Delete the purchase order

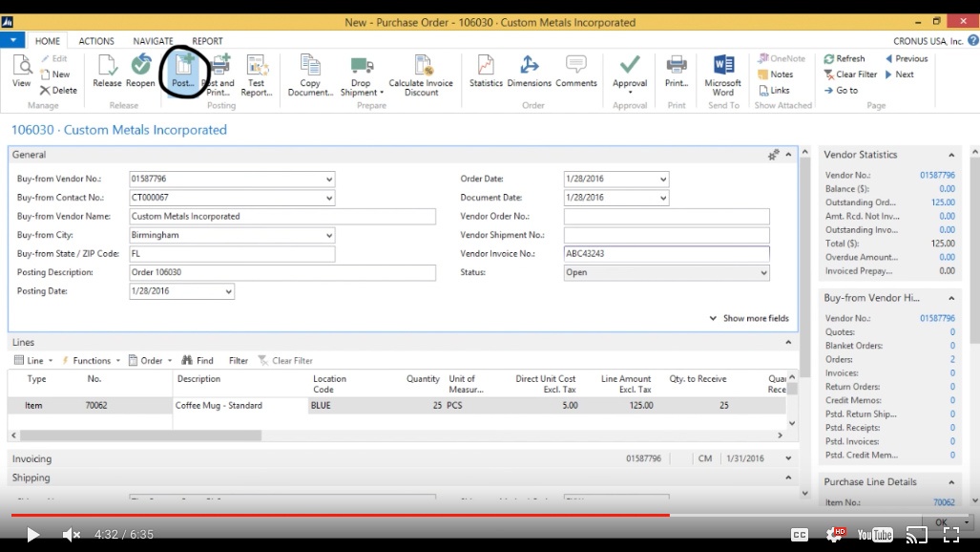59,90
